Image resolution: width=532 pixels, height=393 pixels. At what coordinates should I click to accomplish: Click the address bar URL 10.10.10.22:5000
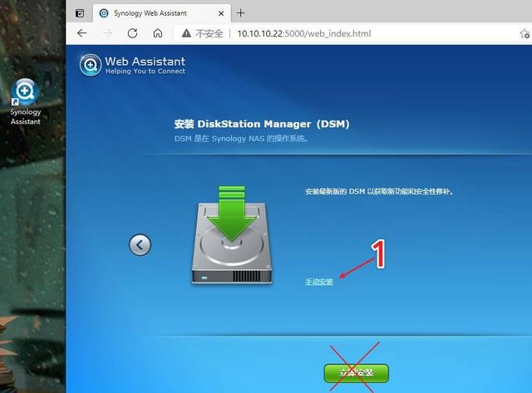pos(303,33)
